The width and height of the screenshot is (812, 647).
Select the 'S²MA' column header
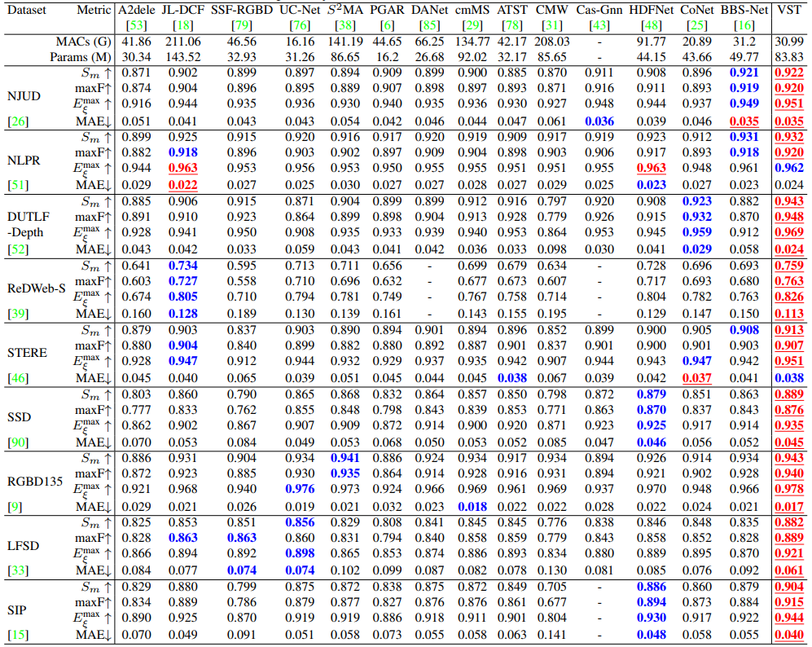pyautogui.click(x=345, y=10)
